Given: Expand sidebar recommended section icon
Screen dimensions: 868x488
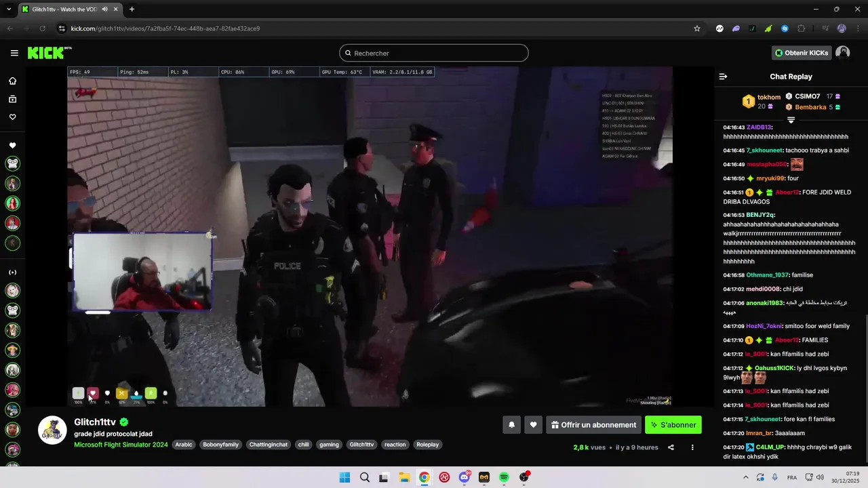Looking at the screenshot, I should (13, 272).
